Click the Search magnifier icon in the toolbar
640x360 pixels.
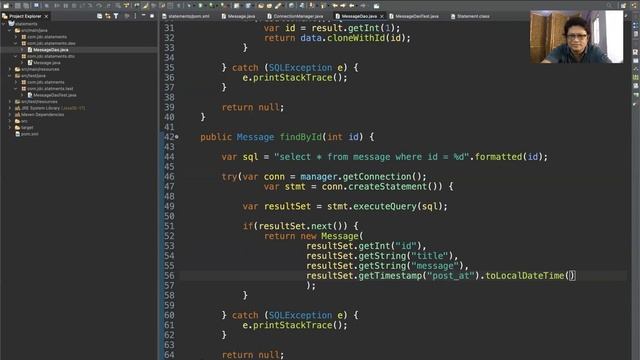(x=609, y=6)
